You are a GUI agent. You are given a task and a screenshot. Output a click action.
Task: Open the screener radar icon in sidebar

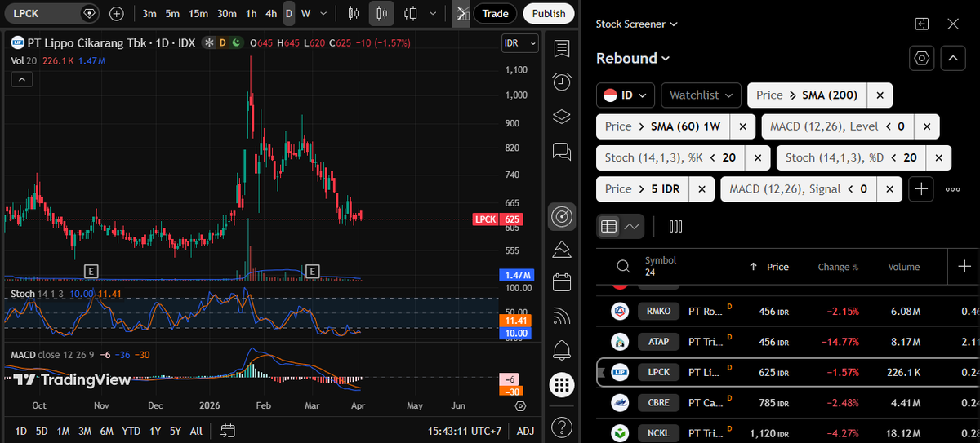click(562, 216)
